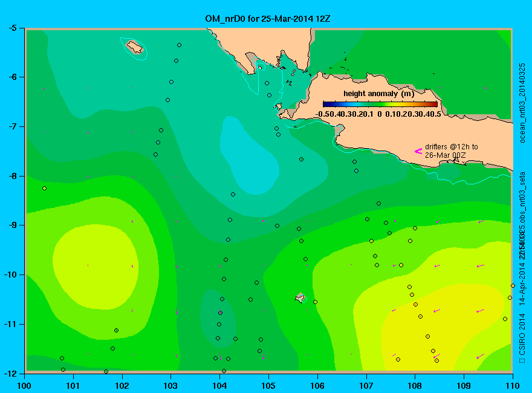Click the x-axis tick label 106
This screenshot has height=393, width=532.
pyautogui.click(x=317, y=386)
